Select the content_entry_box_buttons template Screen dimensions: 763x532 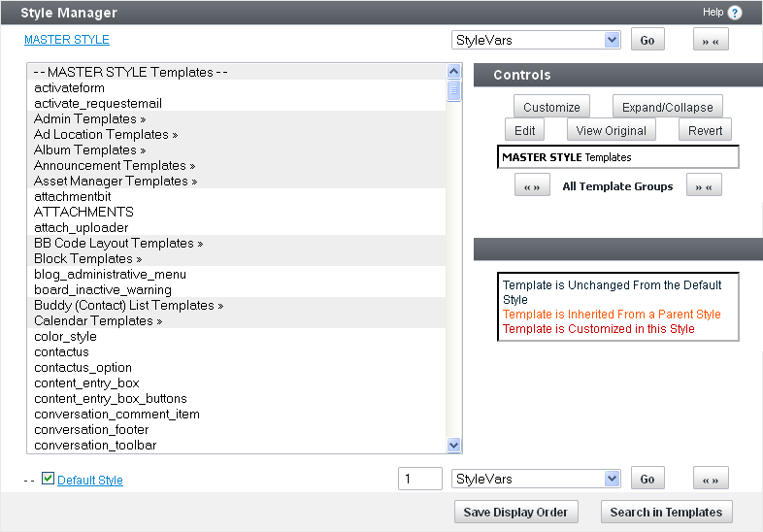click(236, 399)
